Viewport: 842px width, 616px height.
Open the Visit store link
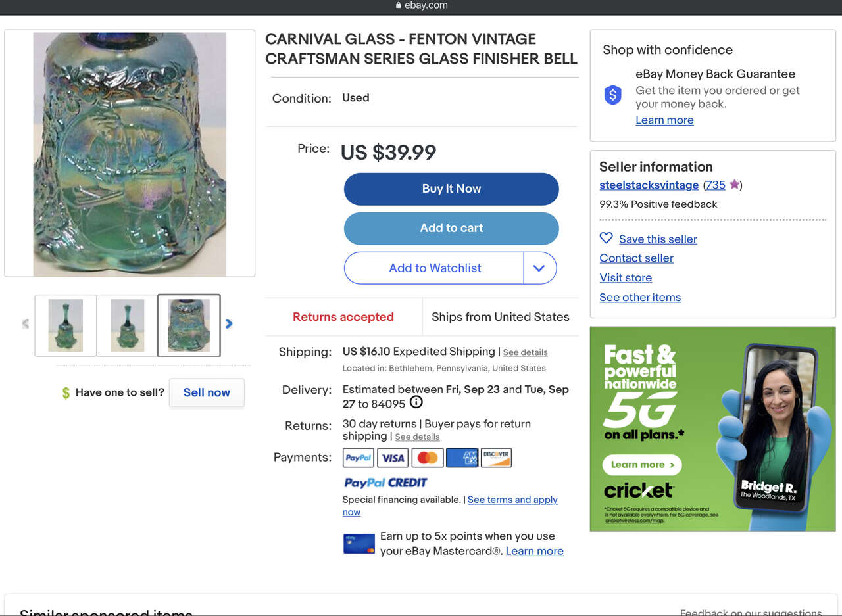626,278
